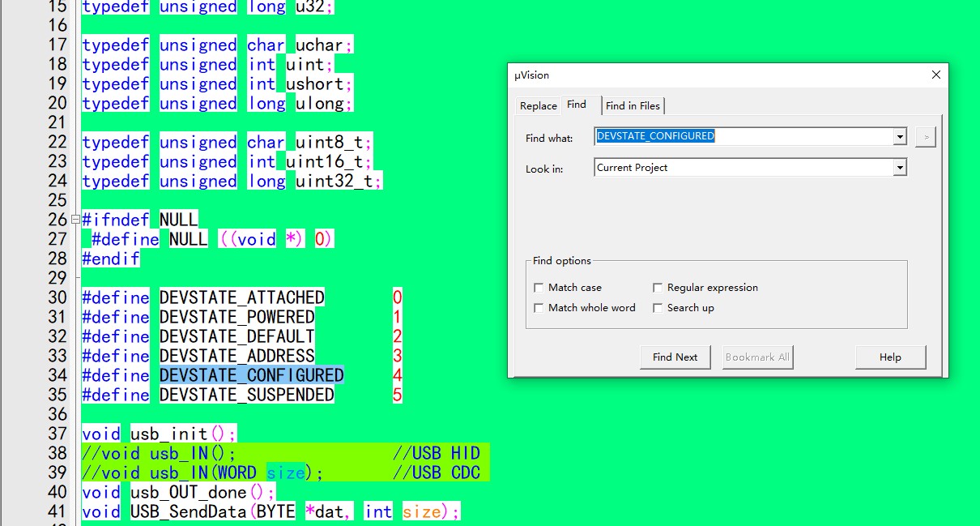
Task: Click the Help button
Action: click(889, 357)
